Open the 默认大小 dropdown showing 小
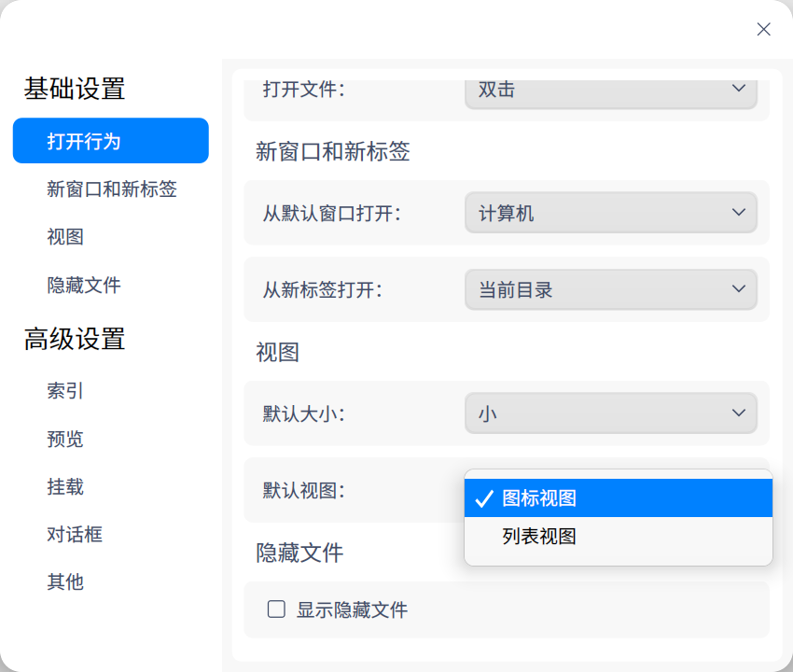Image resolution: width=793 pixels, height=672 pixels. click(x=610, y=413)
